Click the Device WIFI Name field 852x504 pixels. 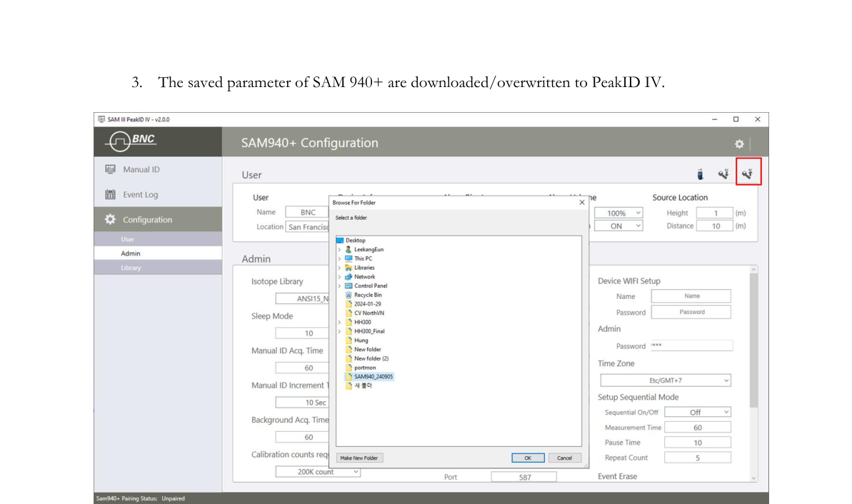(x=691, y=296)
